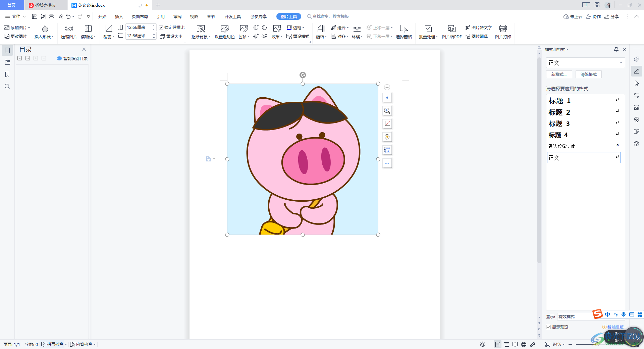Toggle the 显示预览 show preview checkbox

[x=548, y=327]
